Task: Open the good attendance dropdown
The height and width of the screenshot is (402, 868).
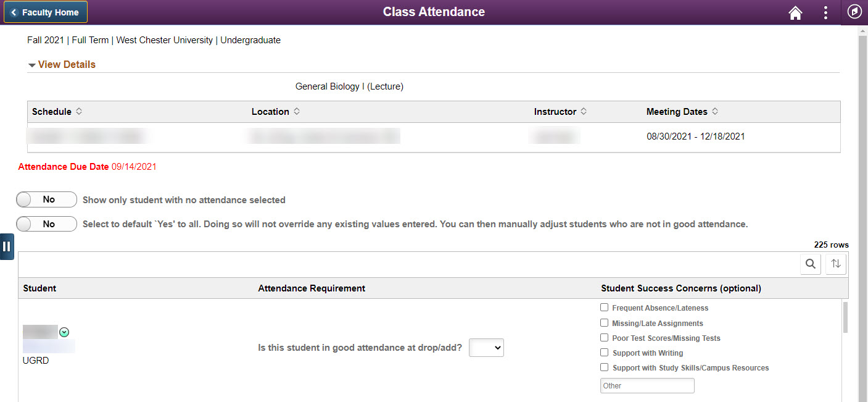Action: tap(486, 348)
